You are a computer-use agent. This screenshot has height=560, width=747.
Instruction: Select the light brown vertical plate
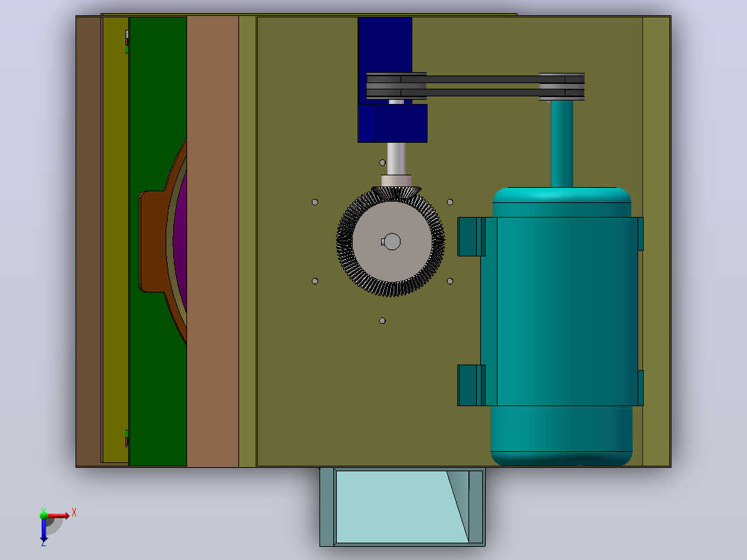tap(213, 242)
